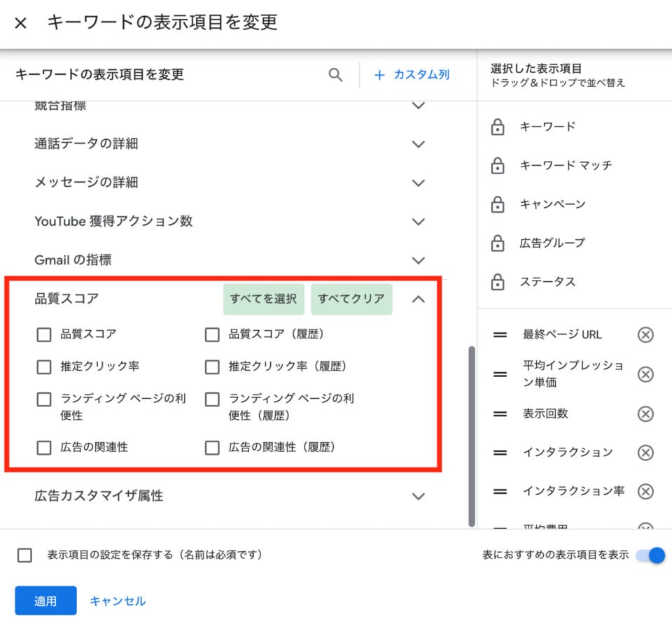The width and height of the screenshot is (672, 624).
Task: Click the lock icon beside ステータス
Action: coord(497,282)
